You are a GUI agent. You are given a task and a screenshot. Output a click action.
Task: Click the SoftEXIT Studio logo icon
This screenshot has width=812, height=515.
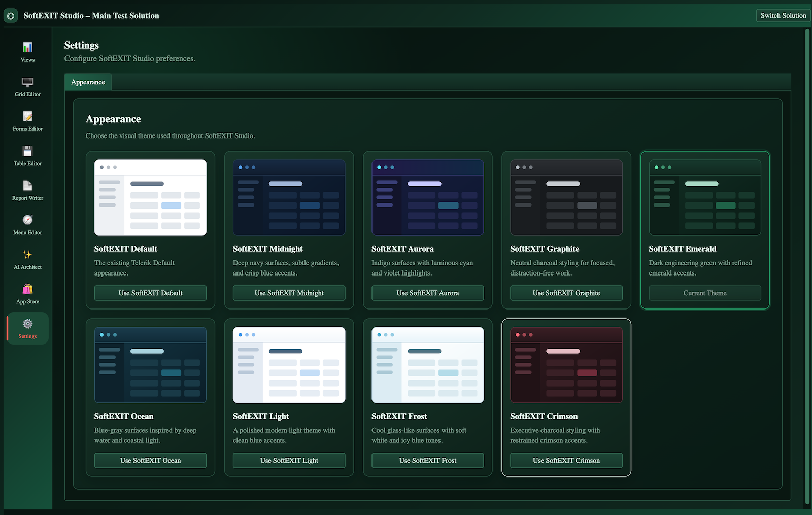coord(11,16)
